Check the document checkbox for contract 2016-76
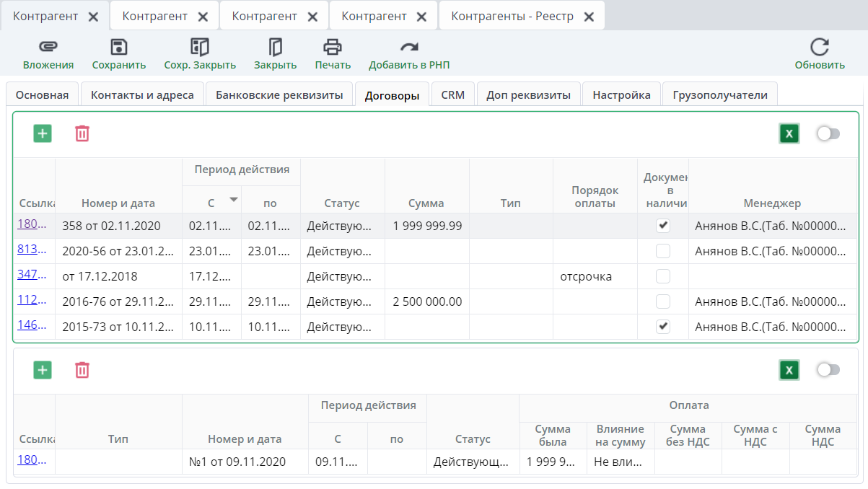The height and width of the screenshot is (489, 868). 662,301
